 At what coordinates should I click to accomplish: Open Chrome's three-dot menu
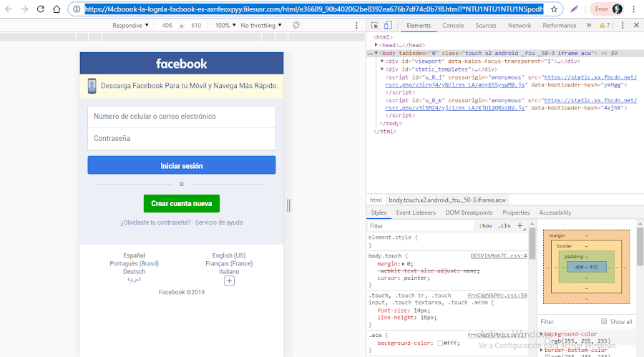click(633, 9)
